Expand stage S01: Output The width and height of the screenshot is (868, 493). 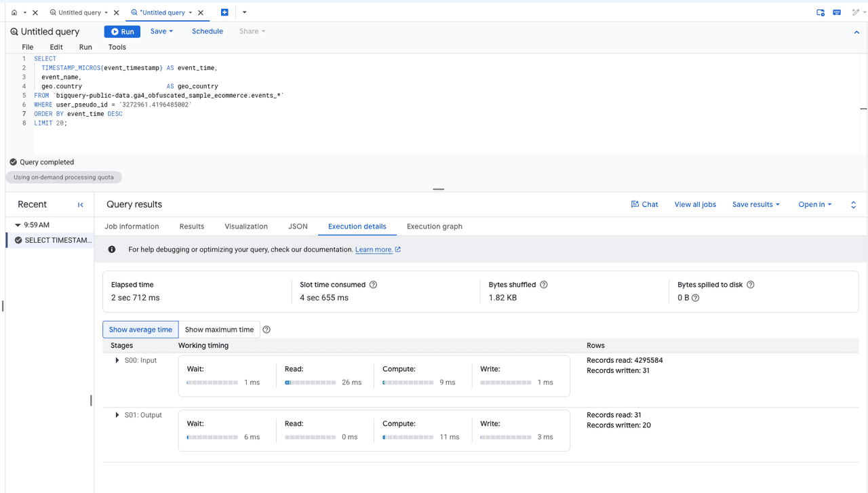point(117,415)
